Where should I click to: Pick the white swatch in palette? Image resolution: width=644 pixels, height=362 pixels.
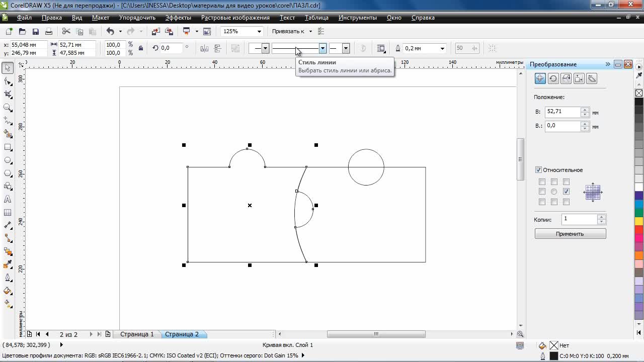coord(639,187)
